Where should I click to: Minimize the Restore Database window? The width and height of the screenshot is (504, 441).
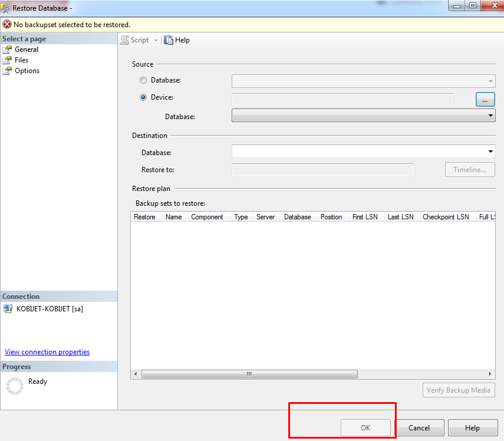pos(457,6)
